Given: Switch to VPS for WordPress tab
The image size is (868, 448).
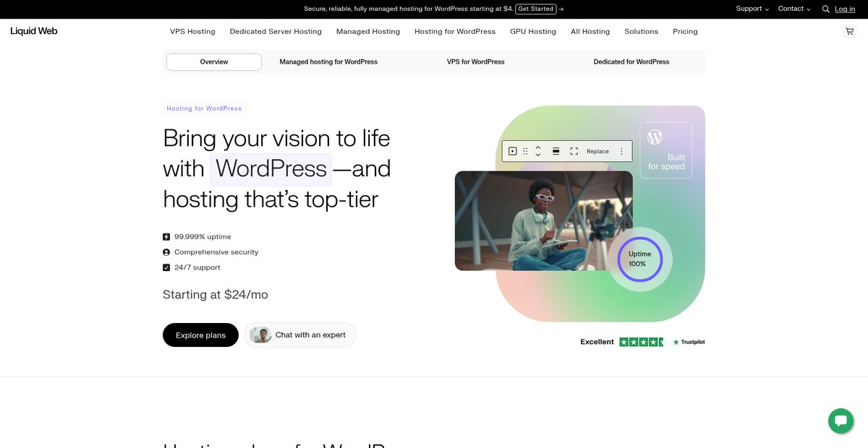Looking at the screenshot, I should click(x=476, y=62).
